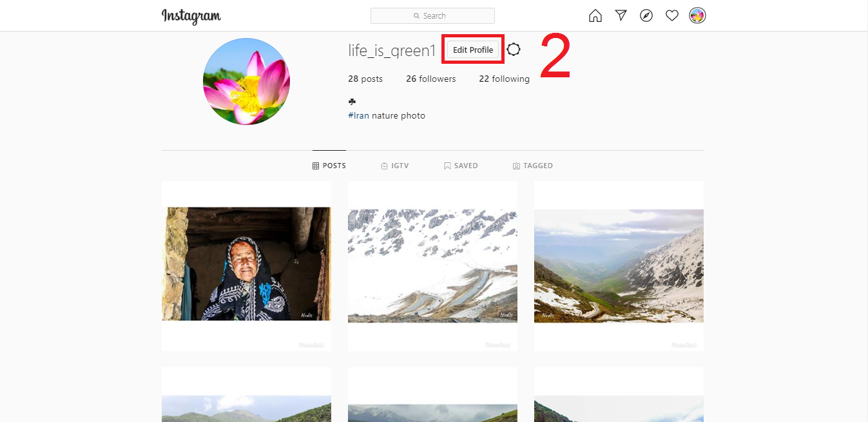Viewport: 868px width, 422px height.
Task: Open activity feed heart icon
Action: point(672,15)
